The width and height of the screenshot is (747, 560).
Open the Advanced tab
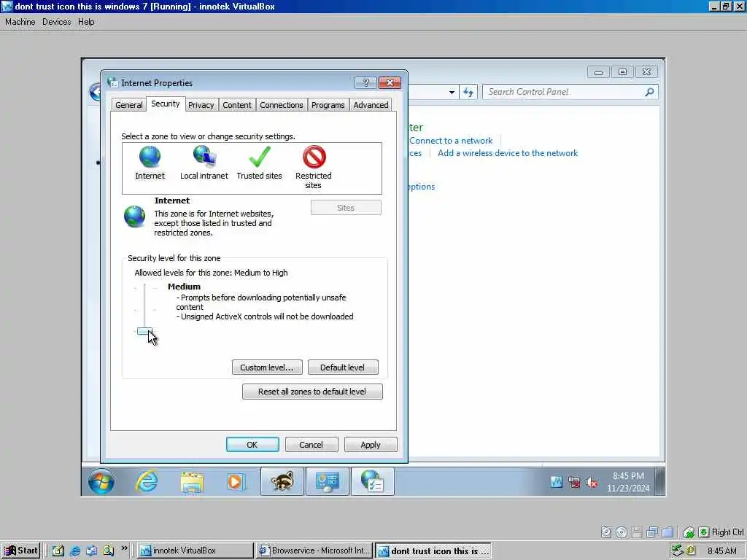[x=371, y=105]
